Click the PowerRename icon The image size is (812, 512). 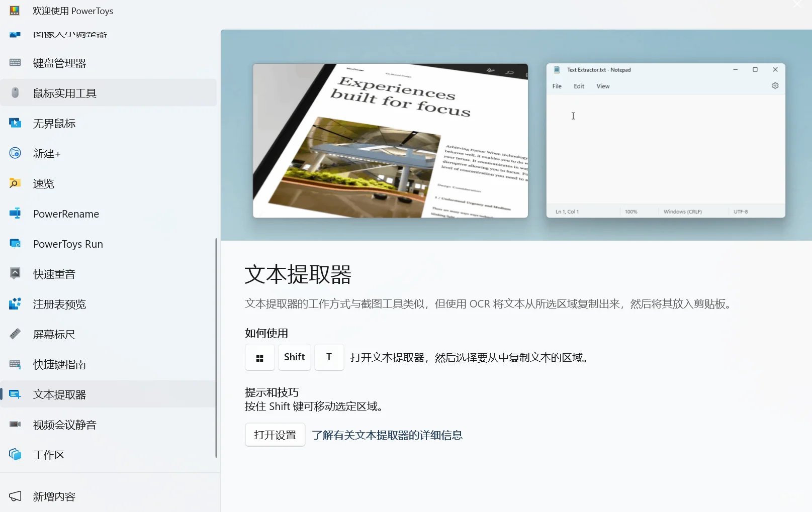coord(15,214)
